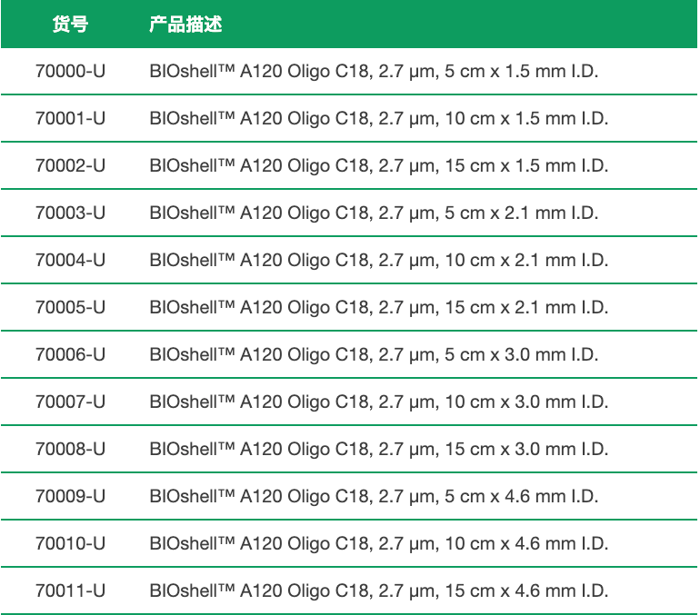Viewport: 700px width, 615px height.
Task: Click catalog number 70006-U
Action: (71, 355)
